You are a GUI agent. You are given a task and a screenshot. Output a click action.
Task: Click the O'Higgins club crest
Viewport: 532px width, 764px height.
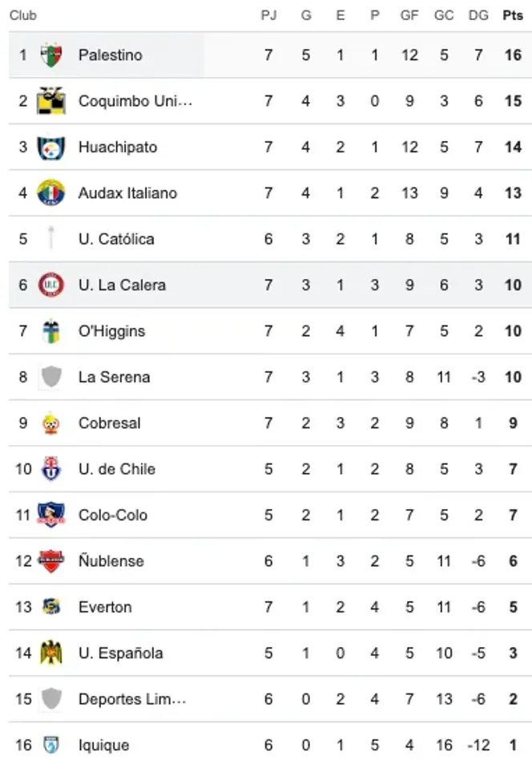point(51,331)
